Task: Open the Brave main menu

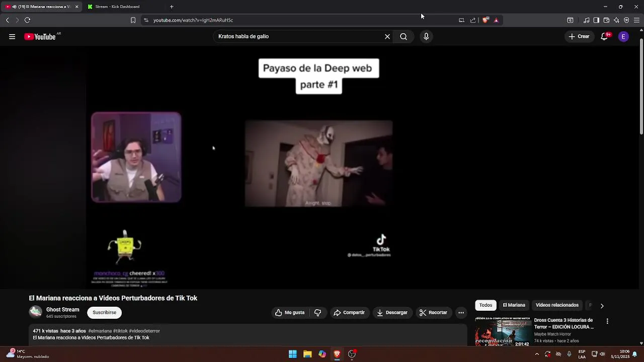Action: (636, 20)
